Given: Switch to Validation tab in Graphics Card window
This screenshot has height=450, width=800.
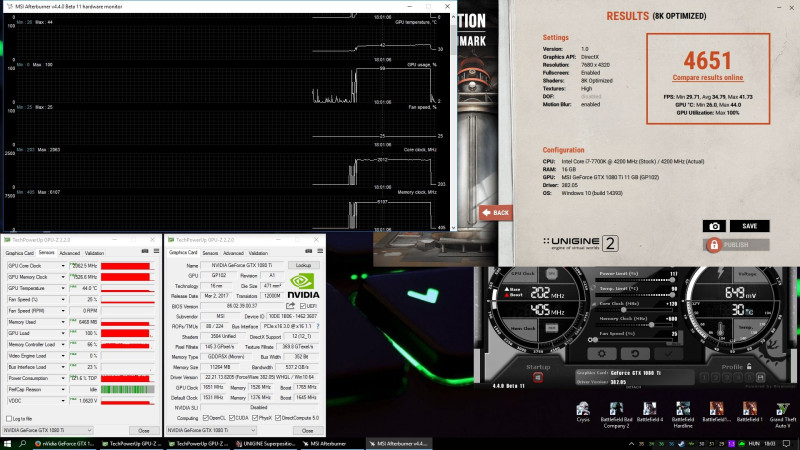Looking at the screenshot, I should pos(258,253).
